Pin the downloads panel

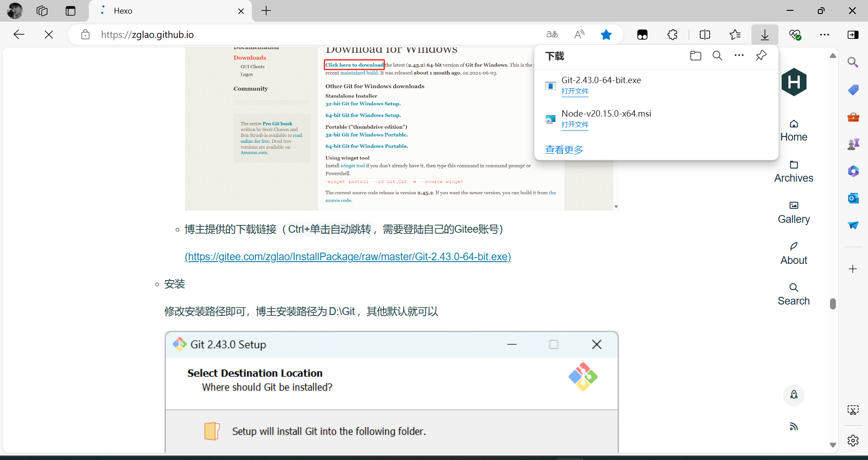coord(761,56)
